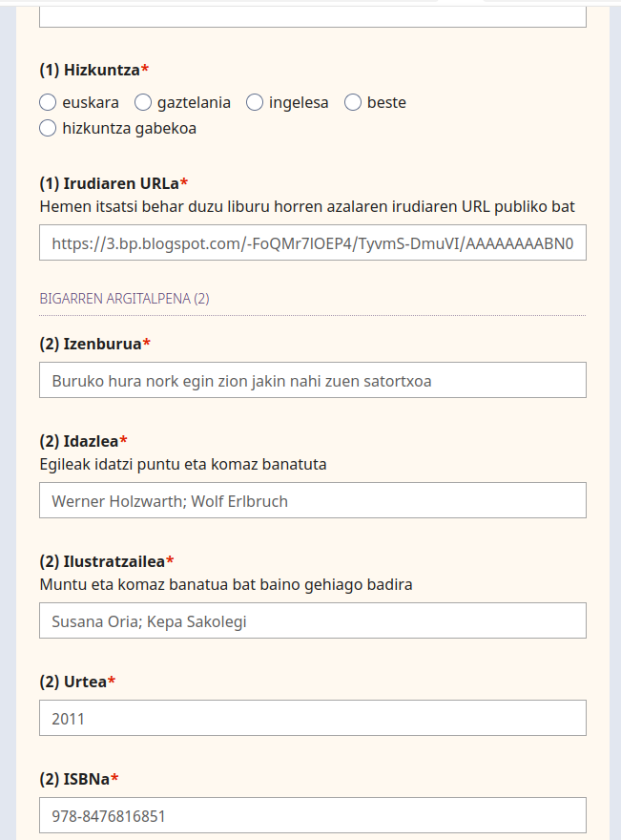
Task: Focus the ISBN input with 978-8476816851
Action: click(313, 815)
